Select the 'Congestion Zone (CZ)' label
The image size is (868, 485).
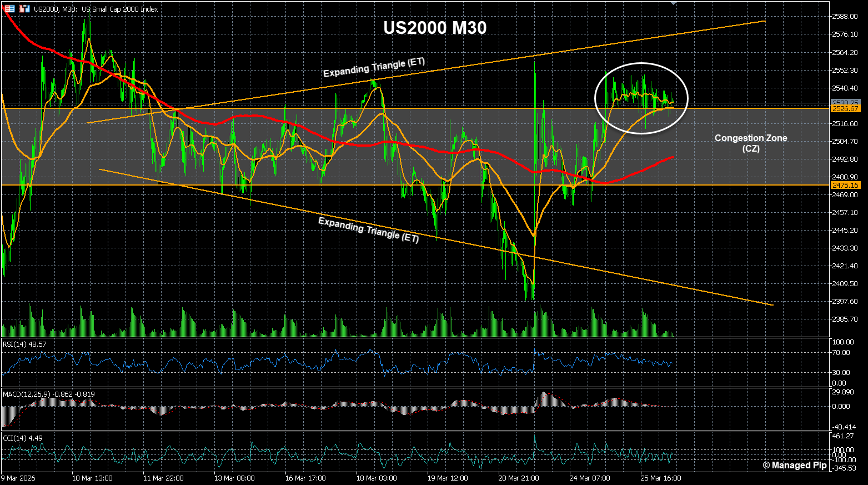pos(751,143)
